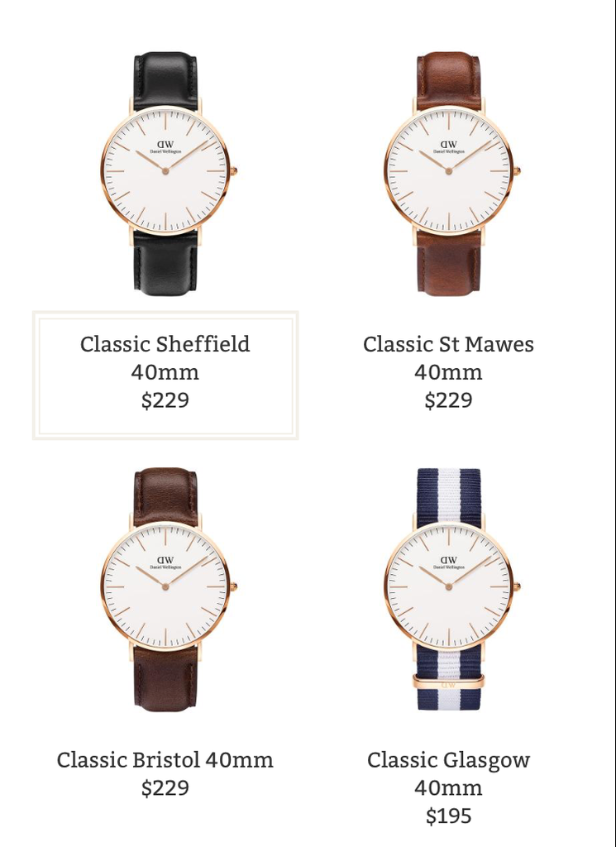Screen dimensions: 616x847
Task: Click the Classic Bristol 40mm product title
Action: pos(165,760)
